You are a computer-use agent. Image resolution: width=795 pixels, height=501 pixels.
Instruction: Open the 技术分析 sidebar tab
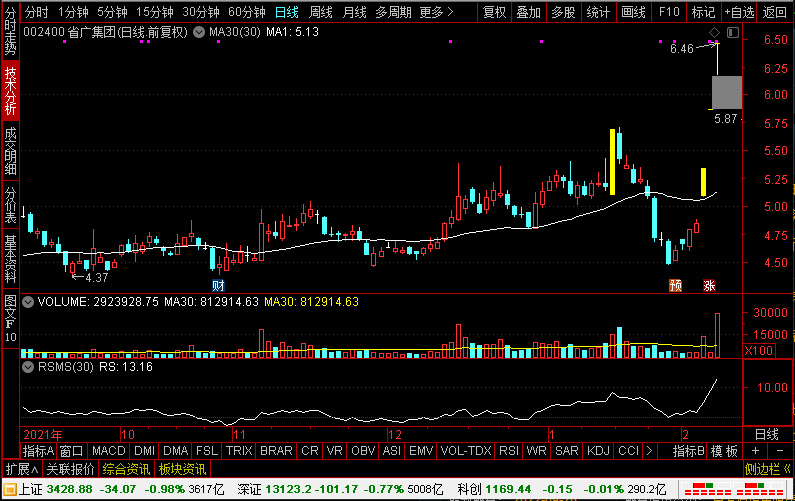[x=10, y=91]
